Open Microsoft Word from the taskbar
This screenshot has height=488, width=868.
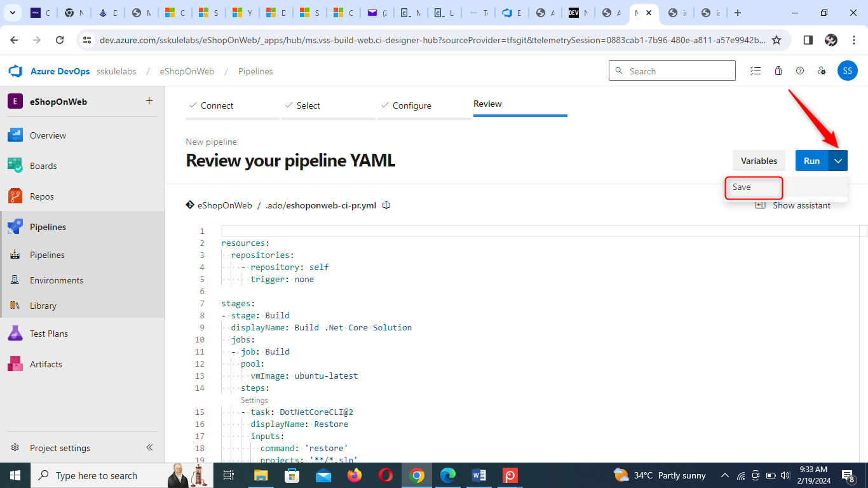(479, 475)
